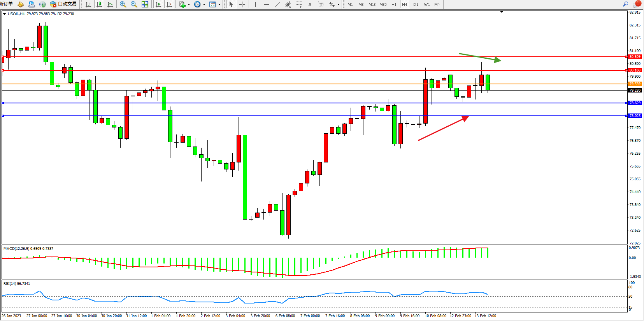Pick the trendline drawing tool

point(277,4)
